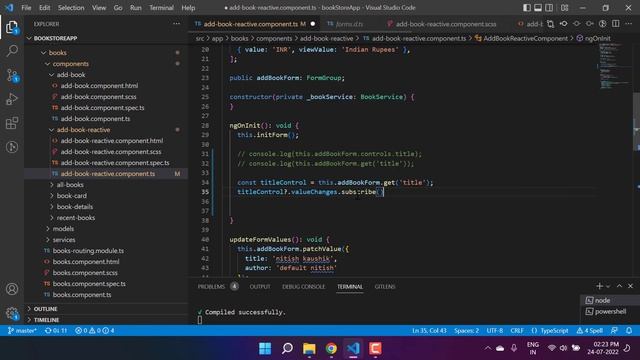
Task: Close the terminal panel
Action: click(630, 286)
